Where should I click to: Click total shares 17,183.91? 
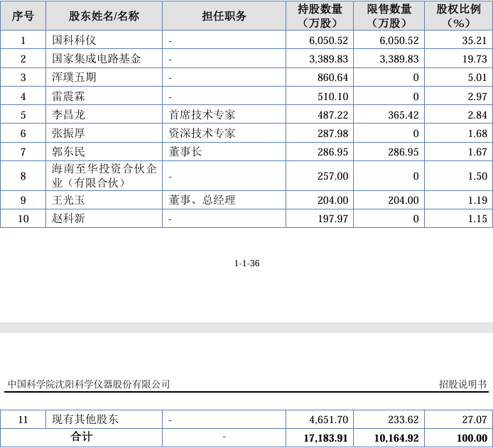[x=326, y=438]
